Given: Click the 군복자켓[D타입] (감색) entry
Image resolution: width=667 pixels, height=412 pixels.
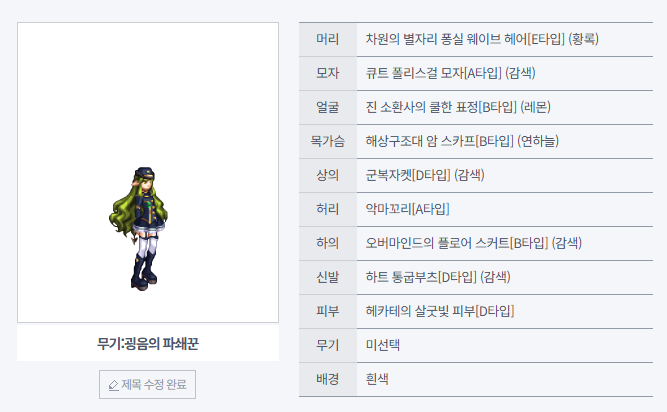Looking at the screenshot, I should [425, 175].
